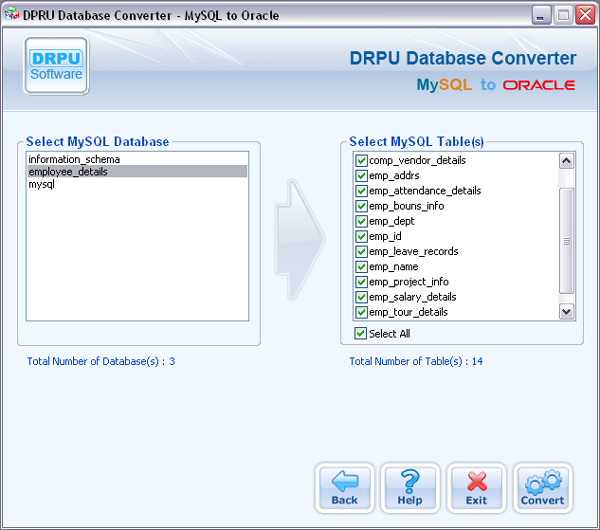
Task: Toggle the emp_project_info checkbox
Action: click(361, 282)
